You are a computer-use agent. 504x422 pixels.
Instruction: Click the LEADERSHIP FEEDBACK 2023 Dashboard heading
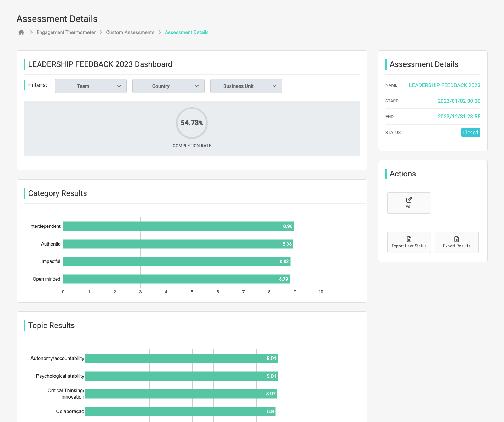[x=100, y=64]
